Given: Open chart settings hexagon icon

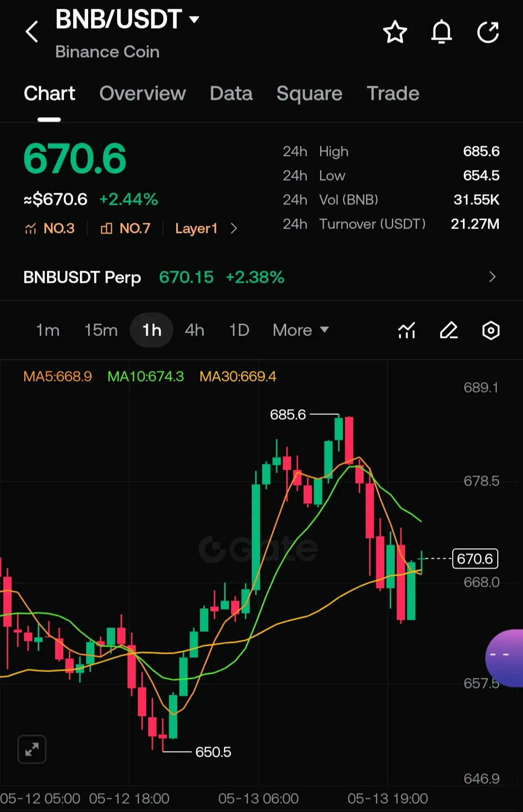Looking at the screenshot, I should coord(491,330).
